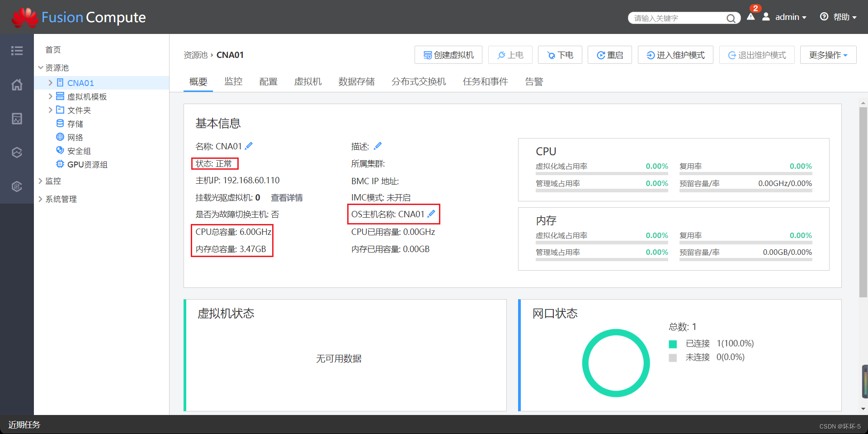Select 存储 in the resource tree
This screenshot has width=868, height=434.
(x=75, y=124)
